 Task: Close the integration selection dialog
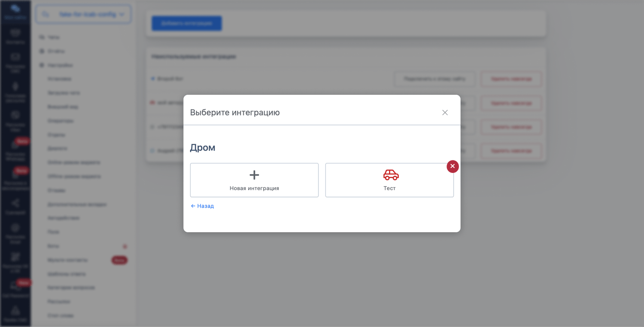point(445,112)
